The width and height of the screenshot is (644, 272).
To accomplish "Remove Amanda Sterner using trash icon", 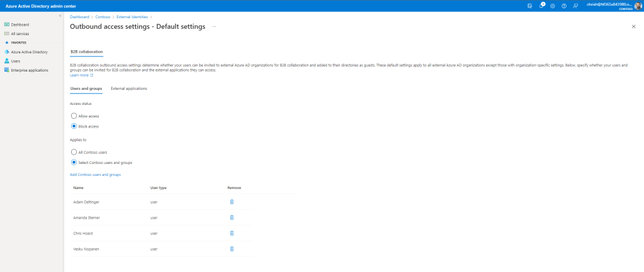I will click(231, 217).
